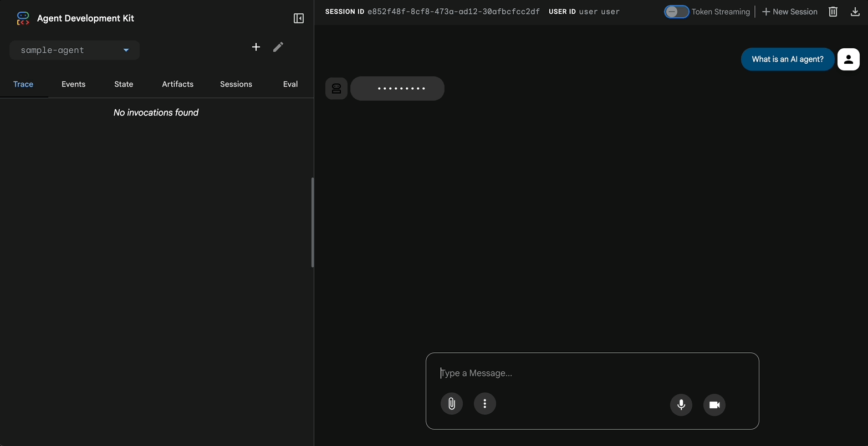The width and height of the screenshot is (868, 446).
Task: Click the side panel vertical scrollbar
Action: 313,222
